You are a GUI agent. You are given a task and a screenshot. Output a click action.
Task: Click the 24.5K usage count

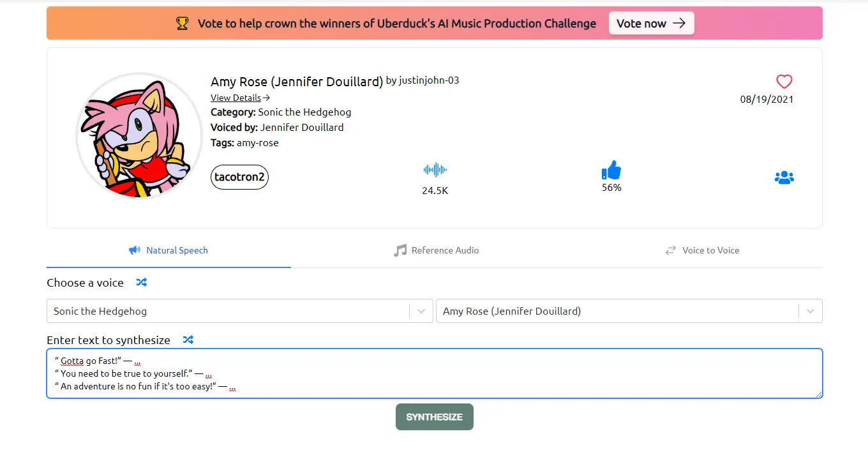(x=435, y=190)
